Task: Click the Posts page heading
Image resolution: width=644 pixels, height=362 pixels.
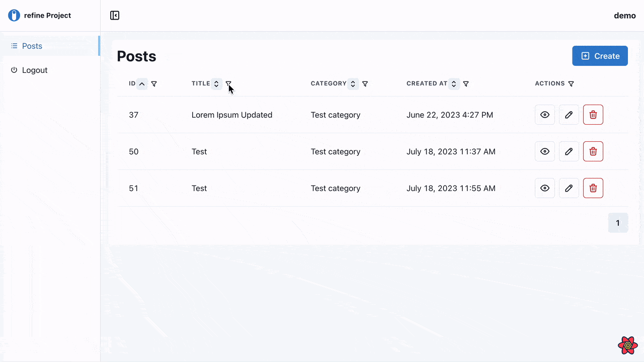Action: [x=136, y=56]
